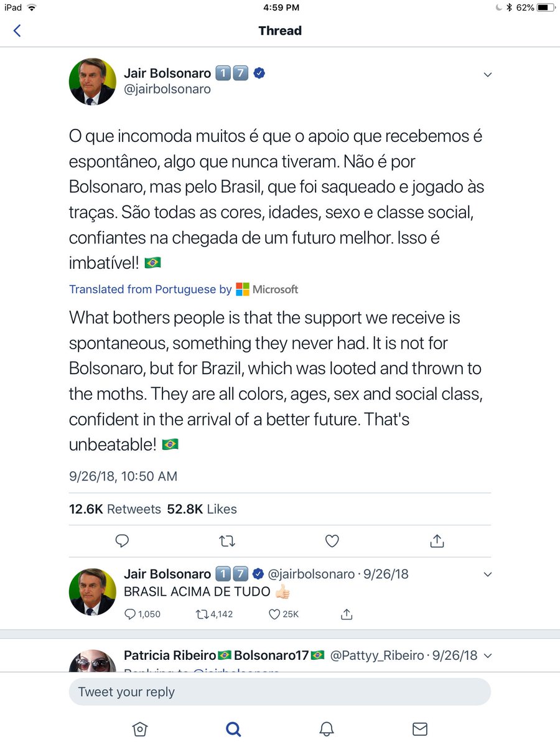Expand options chevron on Patricia Ribeiro's reply
This screenshot has height=747, width=560.
coord(488,655)
